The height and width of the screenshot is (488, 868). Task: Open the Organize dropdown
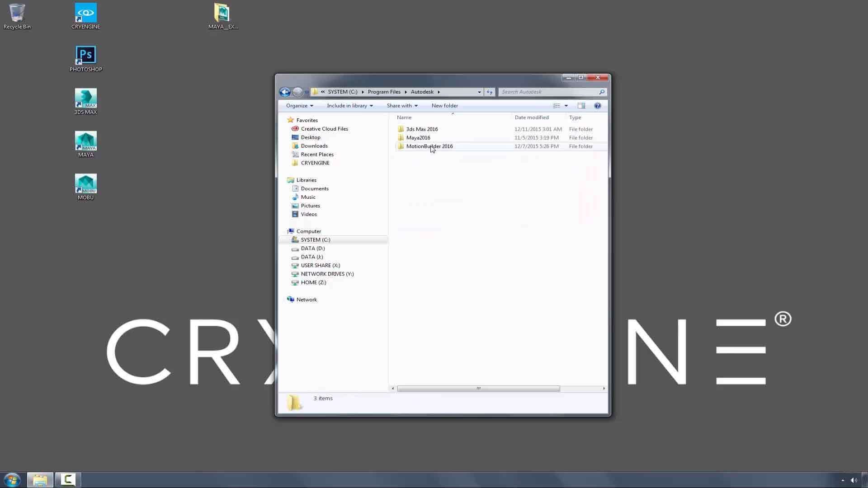coord(299,105)
